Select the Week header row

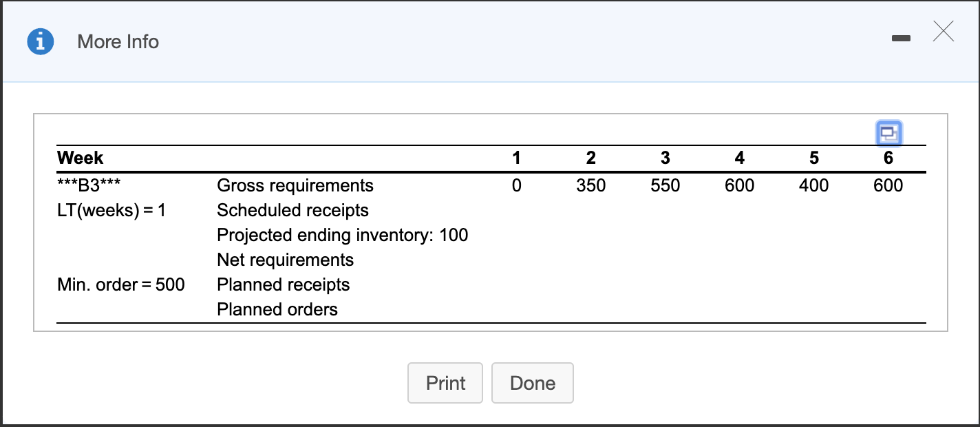click(81, 158)
